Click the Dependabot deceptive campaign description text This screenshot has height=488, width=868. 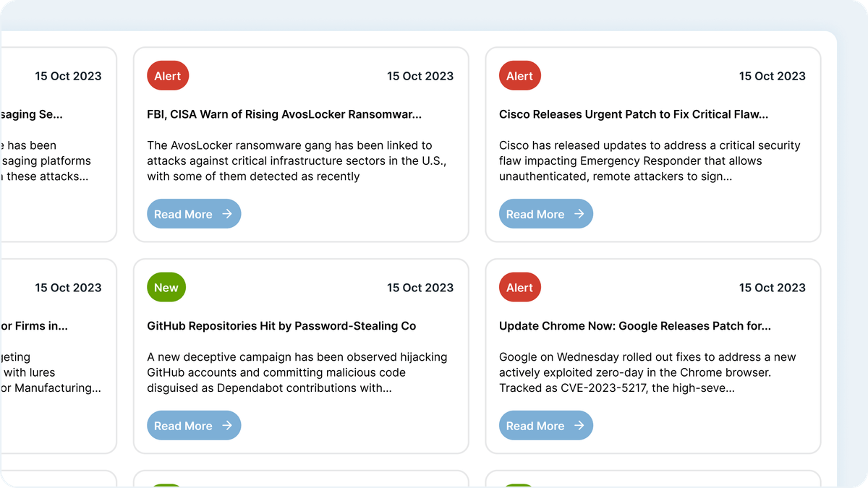click(x=297, y=372)
